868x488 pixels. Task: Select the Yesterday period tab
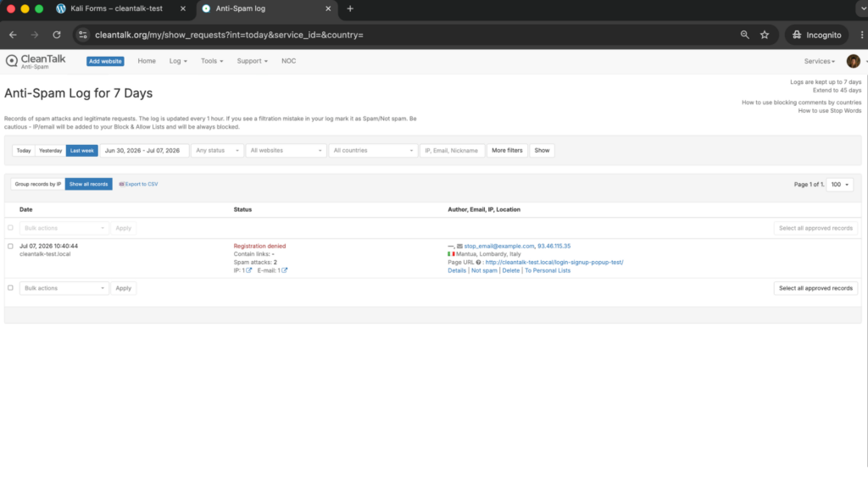pos(50,151)
